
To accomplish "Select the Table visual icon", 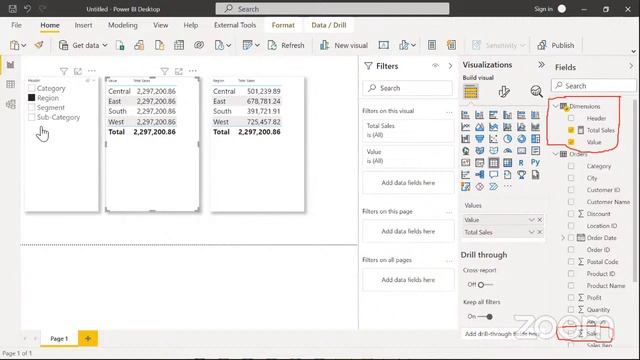I will (493, 163).
